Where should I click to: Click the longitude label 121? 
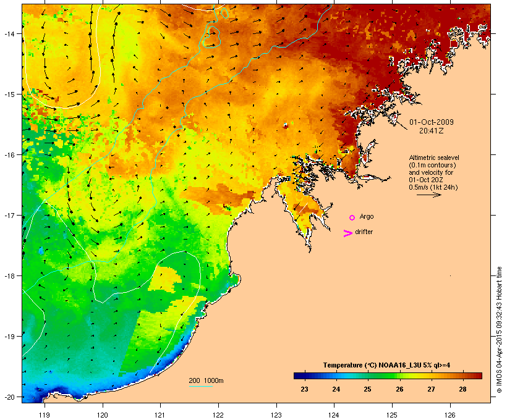tap(160, 415)
